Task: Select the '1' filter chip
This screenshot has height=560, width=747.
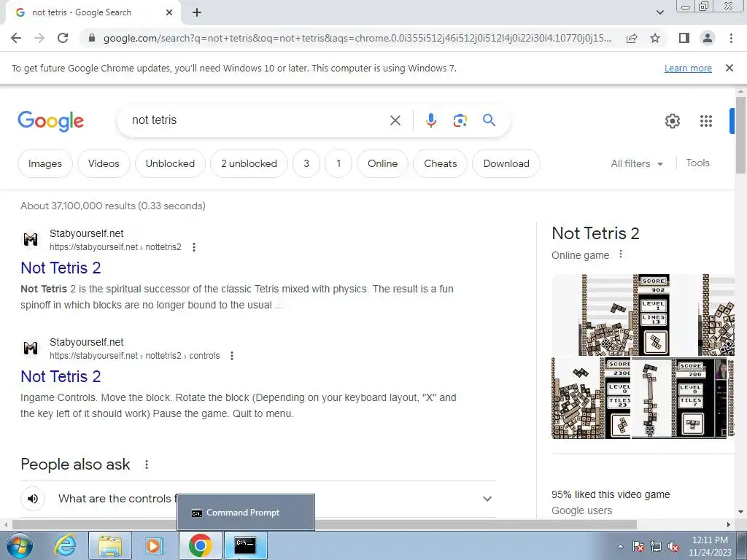Action: coord(338,163)
